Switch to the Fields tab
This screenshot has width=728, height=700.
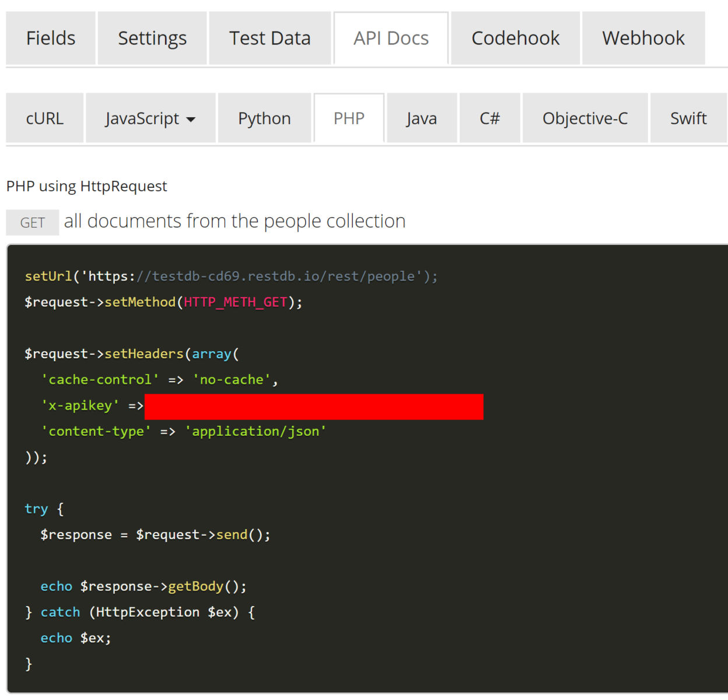coord(51,37)
